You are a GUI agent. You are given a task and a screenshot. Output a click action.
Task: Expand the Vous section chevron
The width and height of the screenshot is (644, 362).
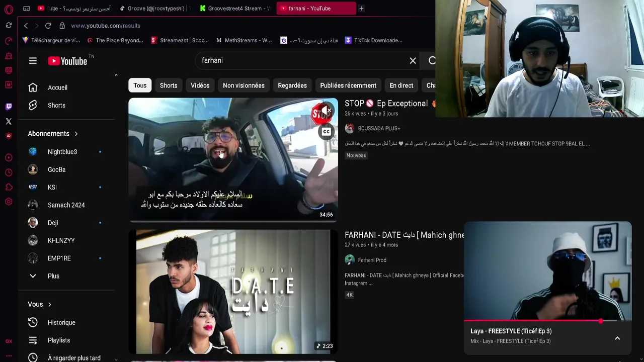click(x=49, y=305)
